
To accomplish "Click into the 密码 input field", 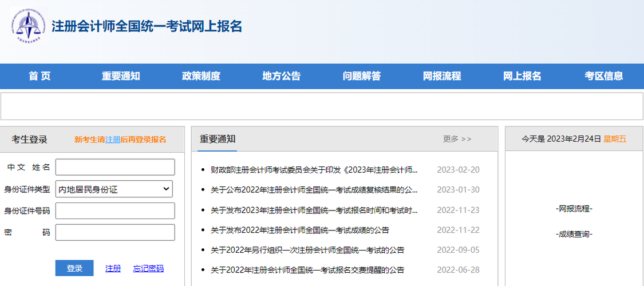I will pyautogui.click(x=114, y=232).
